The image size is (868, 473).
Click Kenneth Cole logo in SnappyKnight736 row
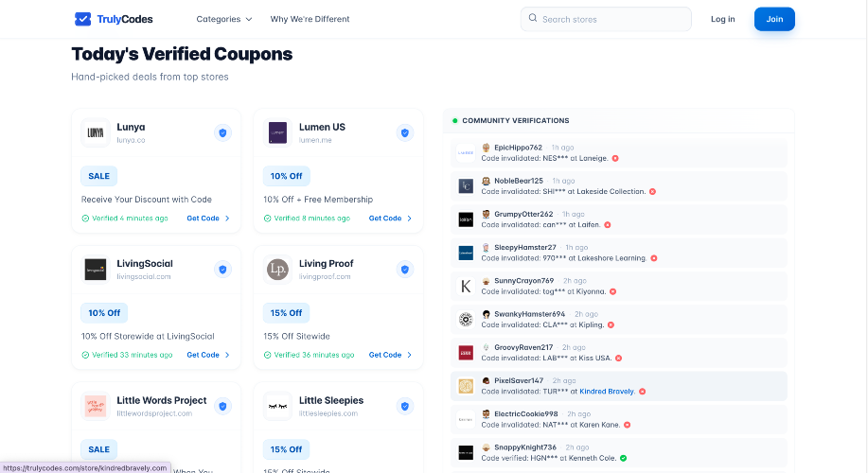click(x=466, y=452)
